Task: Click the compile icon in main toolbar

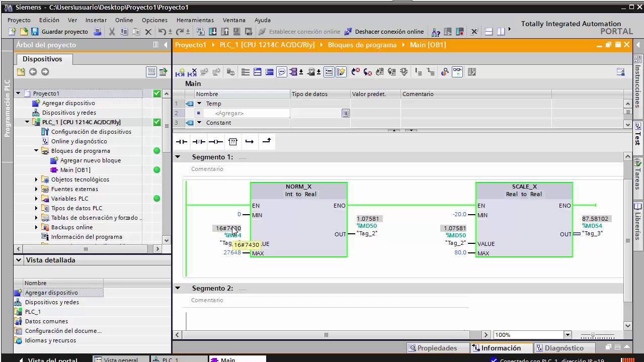Action: coord(201,32)
